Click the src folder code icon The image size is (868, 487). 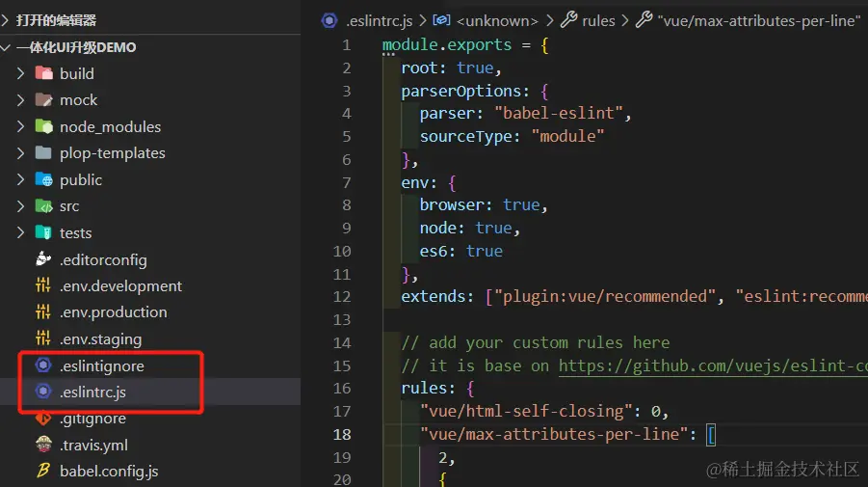click(x=43, y=206)
